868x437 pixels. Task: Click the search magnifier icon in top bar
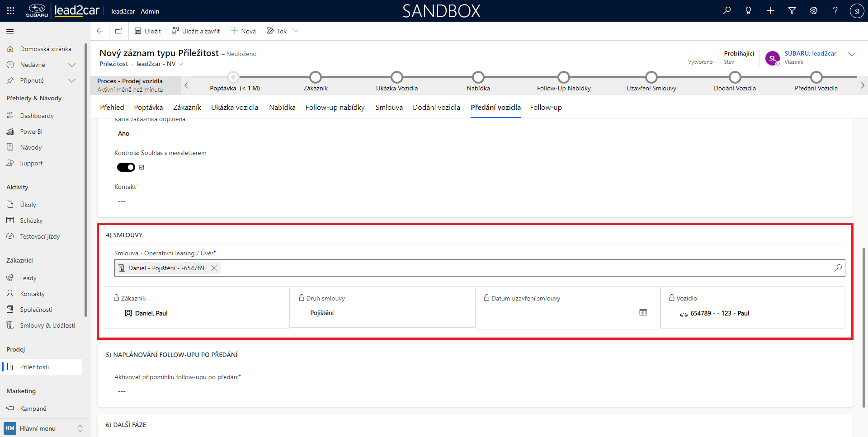[727, 10]
